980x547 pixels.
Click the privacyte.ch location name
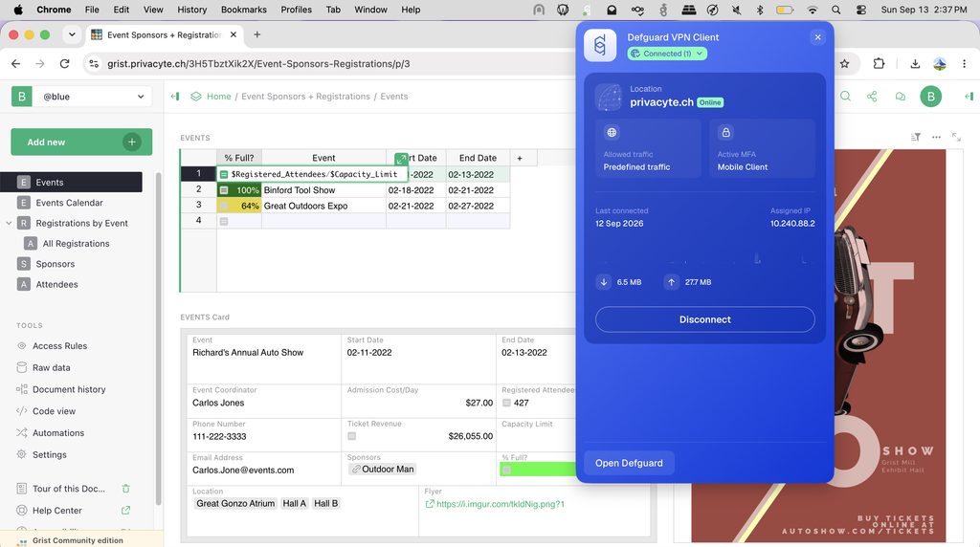coord(661,102)
